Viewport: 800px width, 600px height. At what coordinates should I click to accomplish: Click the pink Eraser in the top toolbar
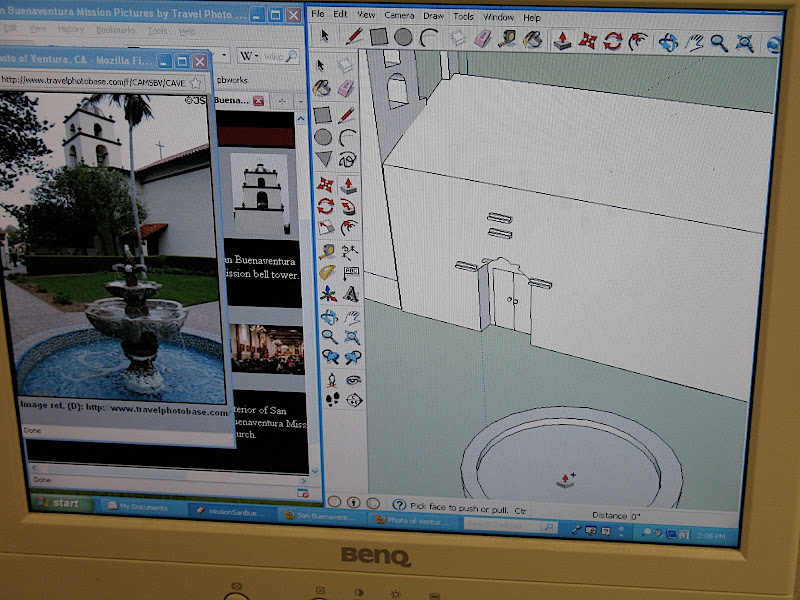[482, 39]
